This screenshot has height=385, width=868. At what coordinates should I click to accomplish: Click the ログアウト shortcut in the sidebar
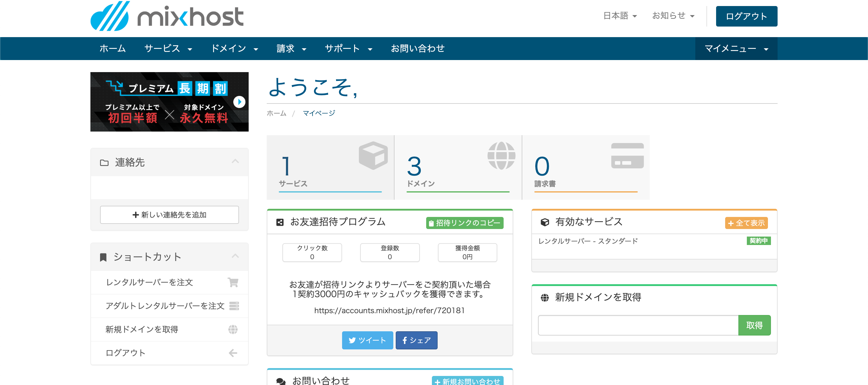pyautogui.click(x=169, y=353)
